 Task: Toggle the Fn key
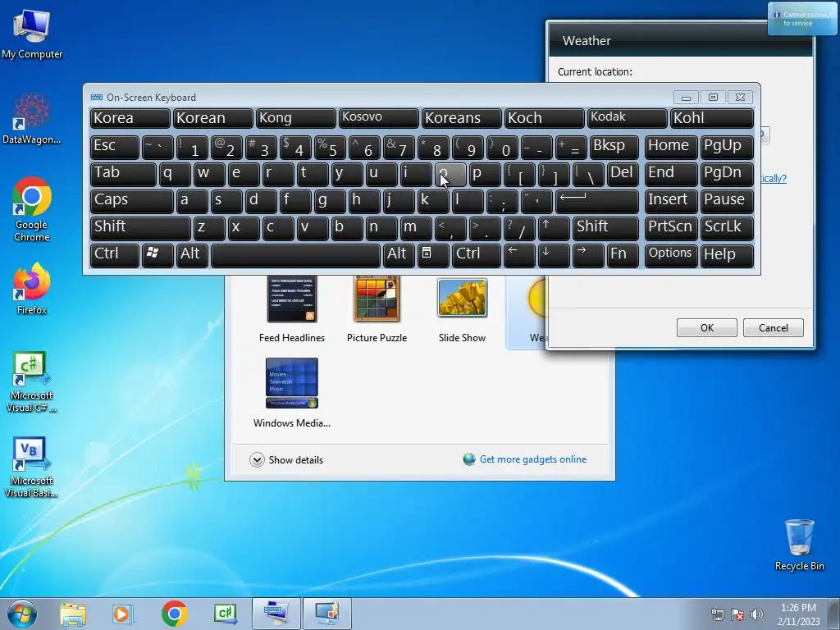pyautogui.click(x=623, y=254)
